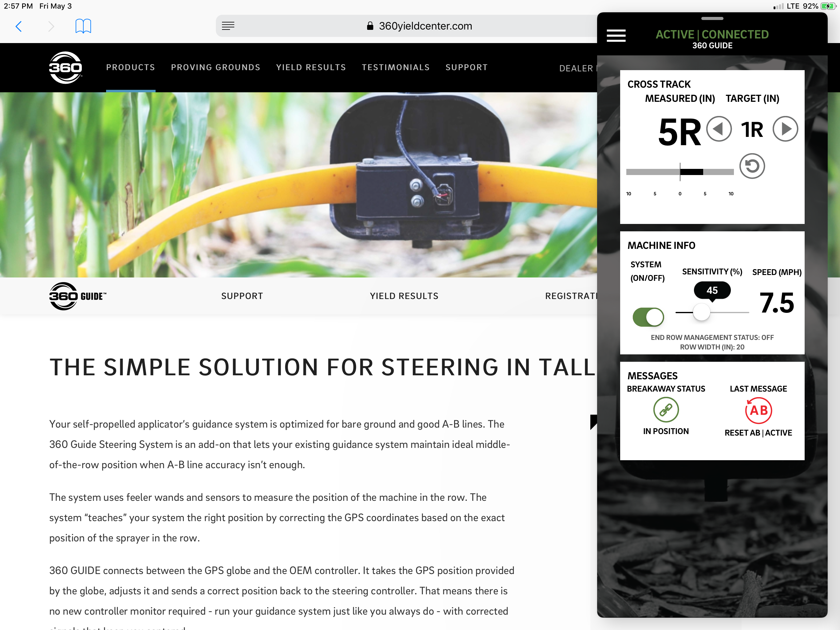Screen dimensions: 840x630
Task: Tap the 45 sensitivity value bubble
Action: pyautogui.click(x=712, y=291)
